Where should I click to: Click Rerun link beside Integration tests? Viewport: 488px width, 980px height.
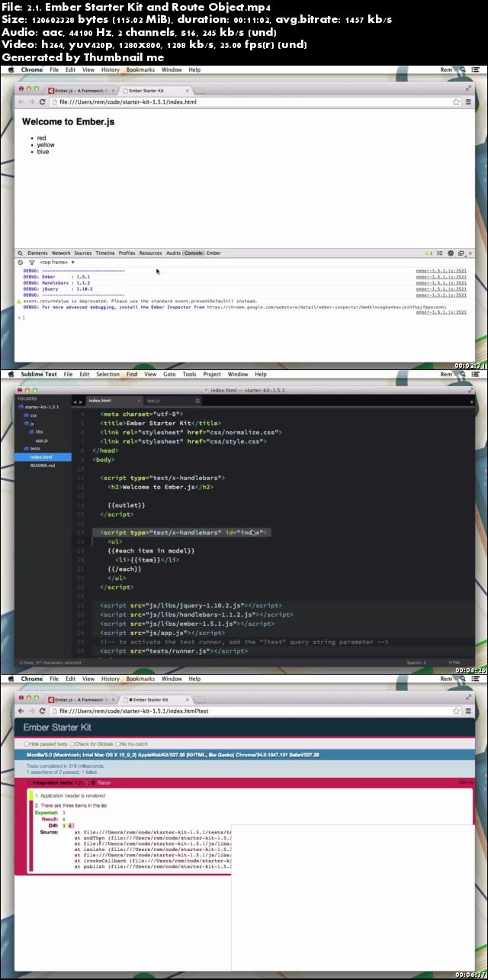[x=104, y=783]
